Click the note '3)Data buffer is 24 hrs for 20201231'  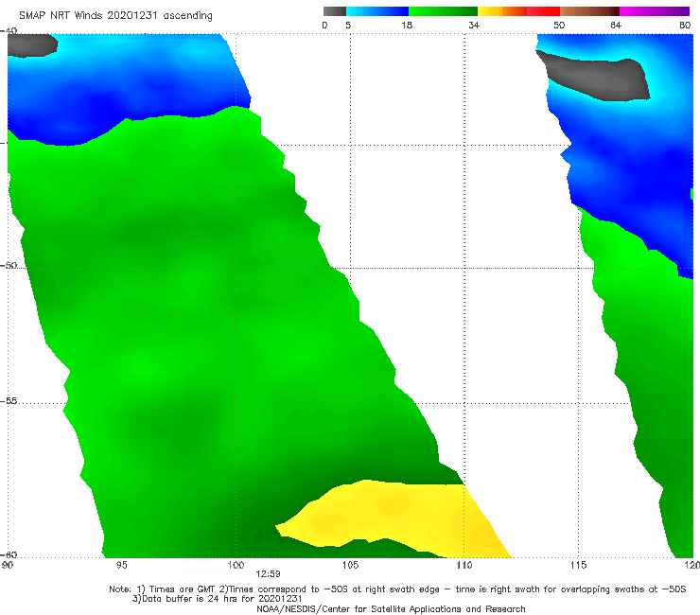click(x=217, y=599)
